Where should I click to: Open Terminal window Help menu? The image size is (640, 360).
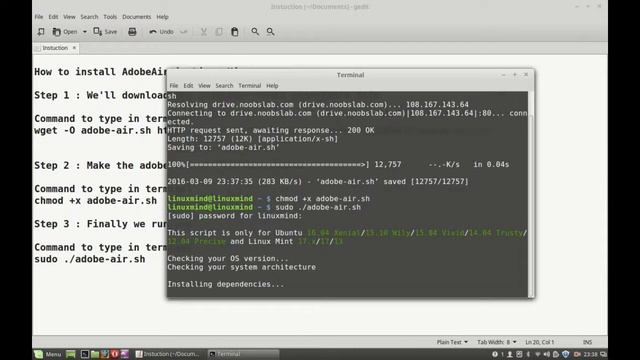[x=272, y=86]
